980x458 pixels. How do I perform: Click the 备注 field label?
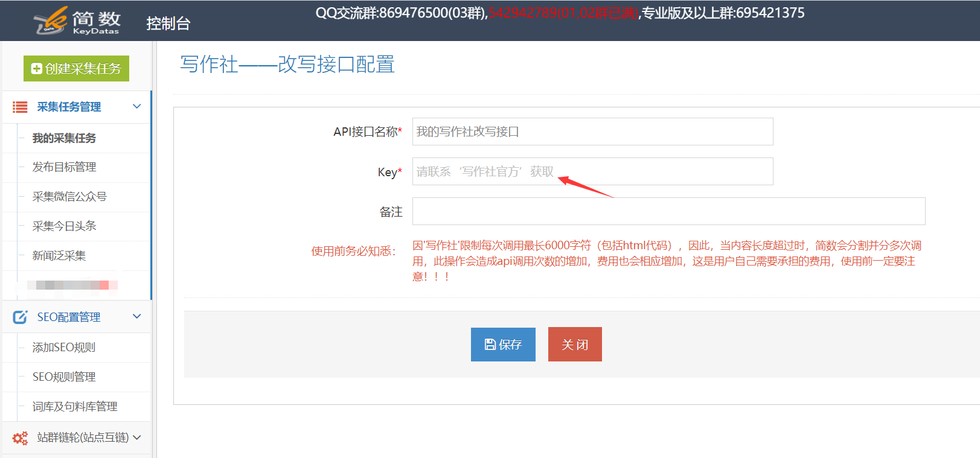(x=391, y=212)
